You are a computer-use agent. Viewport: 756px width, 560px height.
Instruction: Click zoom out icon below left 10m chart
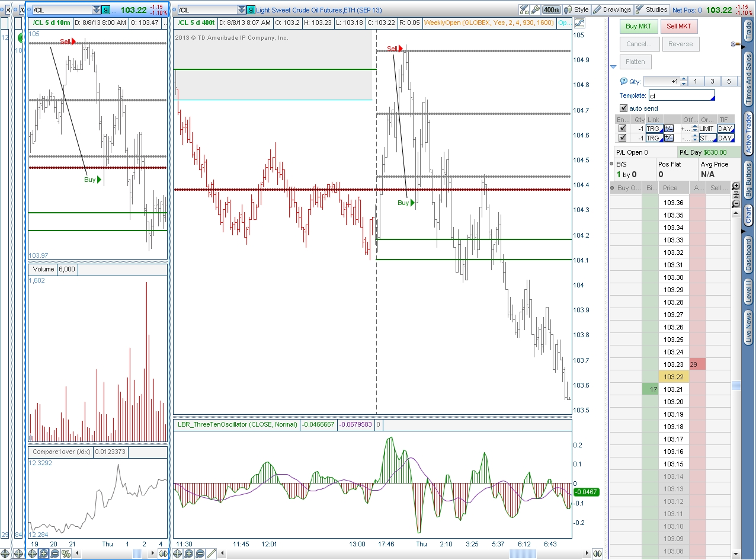pos(55,553)
